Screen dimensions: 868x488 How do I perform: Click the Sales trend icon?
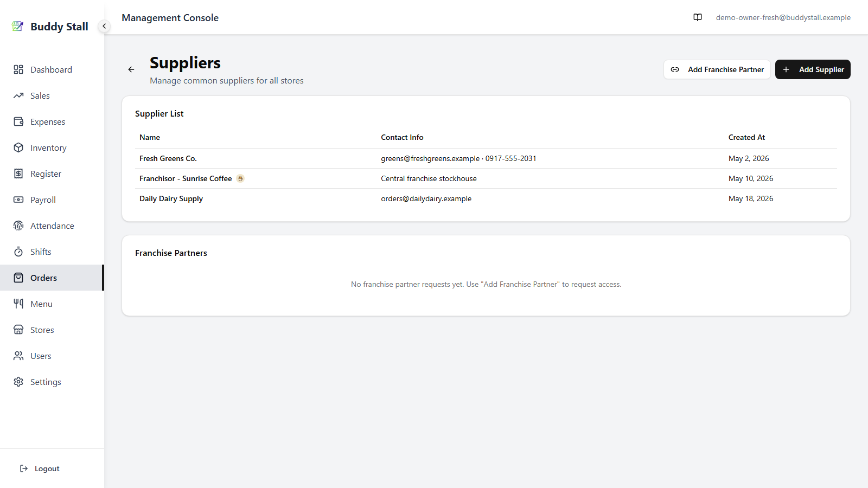pyautogui.click(x=18, y=95)
